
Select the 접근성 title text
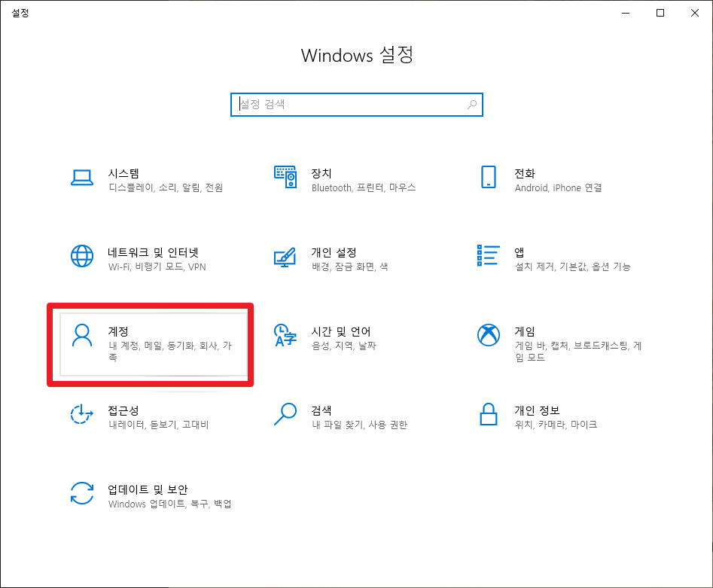[123, 410]
